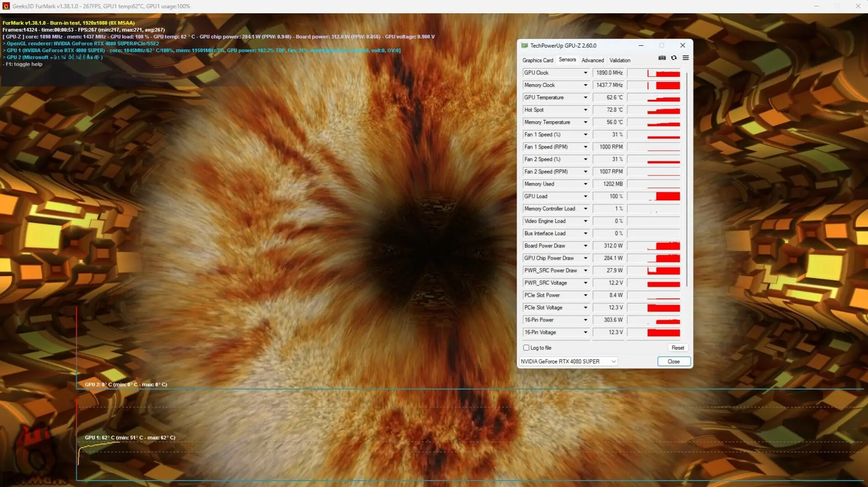
Task: Minimize the FurMark window
Action: [x=816, y=6]
